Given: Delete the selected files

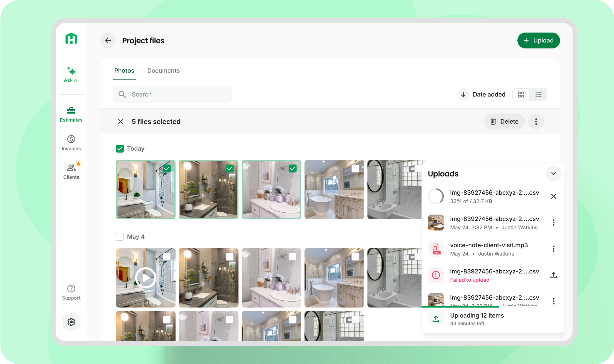Looking at the screenshot, I should pyautogui.click(x=504, y=122).
